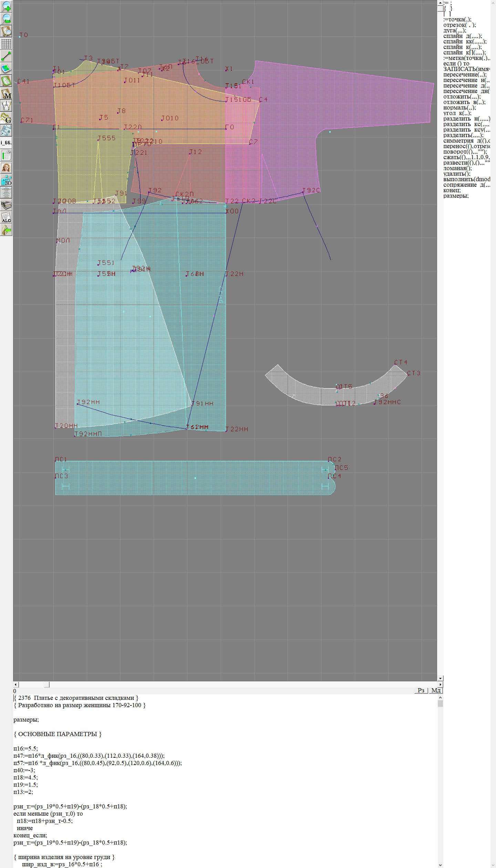Click the pattern pieces M icon
This screenshot has width=496, height=868.
pos(6,93)
